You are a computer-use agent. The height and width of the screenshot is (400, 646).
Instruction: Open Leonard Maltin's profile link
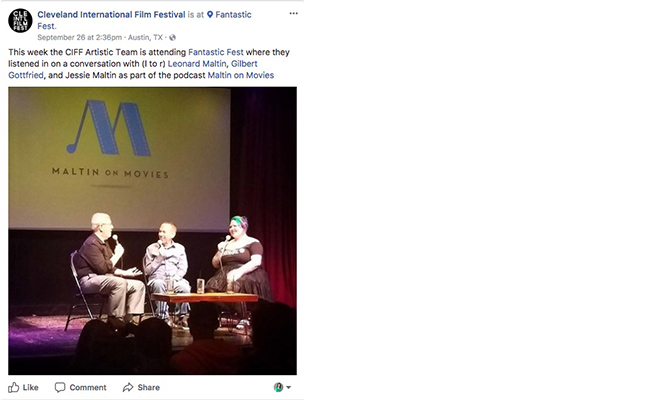197,64
